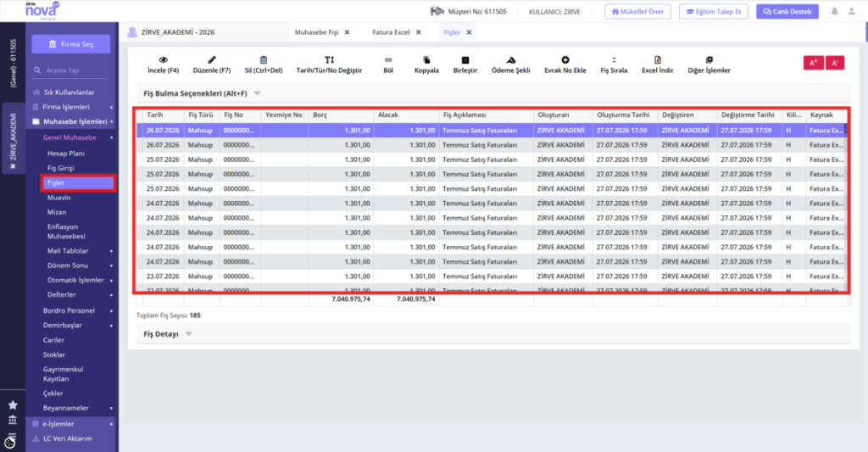Expand Dönem Sonu submenu
Image resolution: width=868 pixels, height=452 pixels.
(x=111, y=266)
